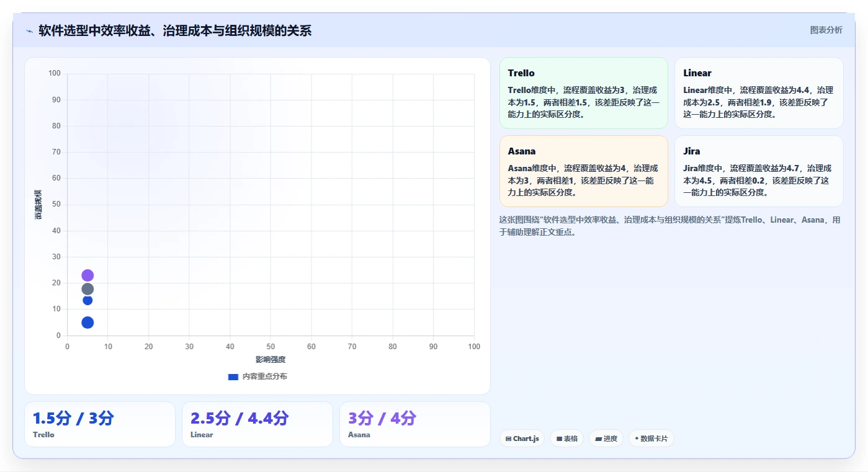Click the 数据卡片 tag chip

click(x=651, y=439)
